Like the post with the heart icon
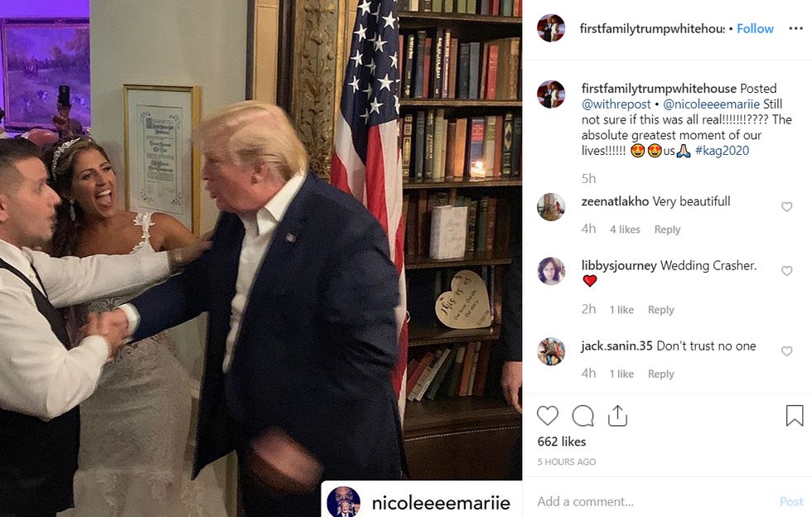Viewport: 812px width, 517px height. click(548, 416)
